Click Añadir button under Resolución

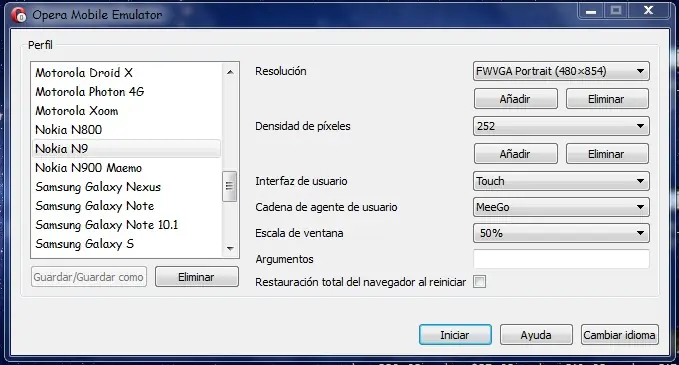(515, 99)
